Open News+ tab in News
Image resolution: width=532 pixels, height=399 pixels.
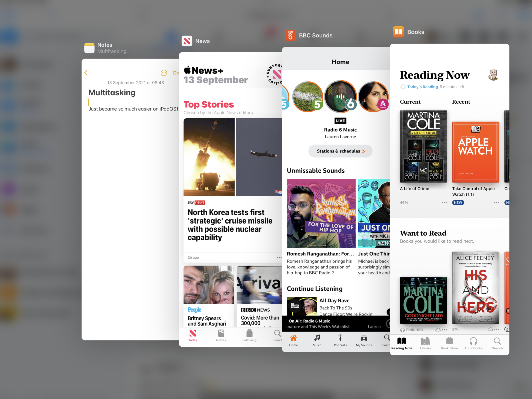coord(221,336)
